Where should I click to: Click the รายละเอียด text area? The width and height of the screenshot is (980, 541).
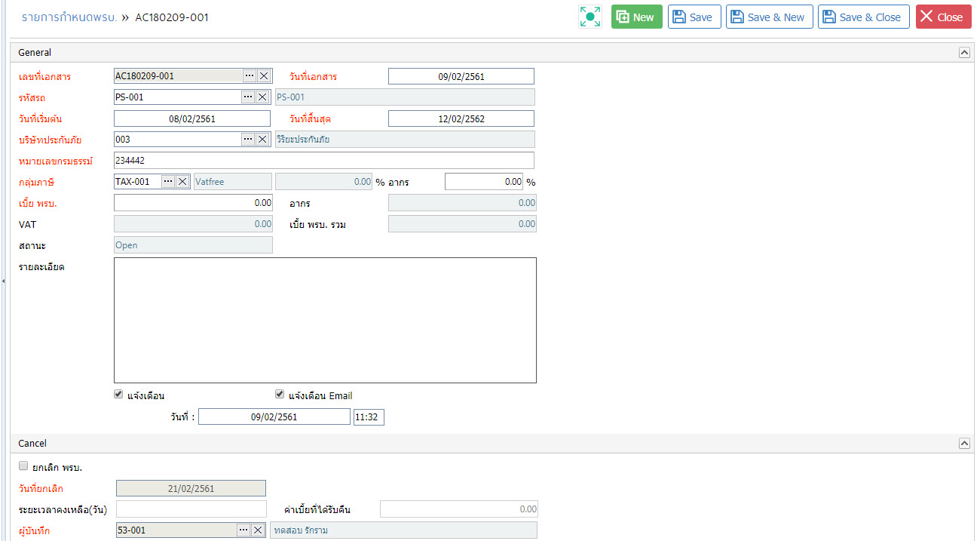pos(325,321)
